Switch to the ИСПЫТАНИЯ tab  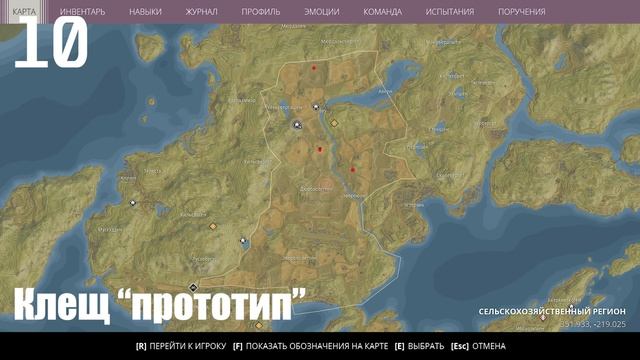pos(450,12)
